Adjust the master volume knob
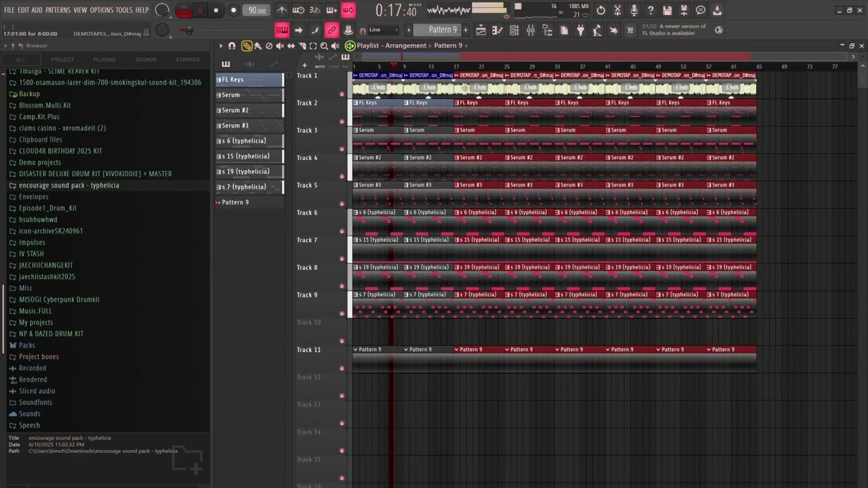868x488 pixels. (162, 10)
